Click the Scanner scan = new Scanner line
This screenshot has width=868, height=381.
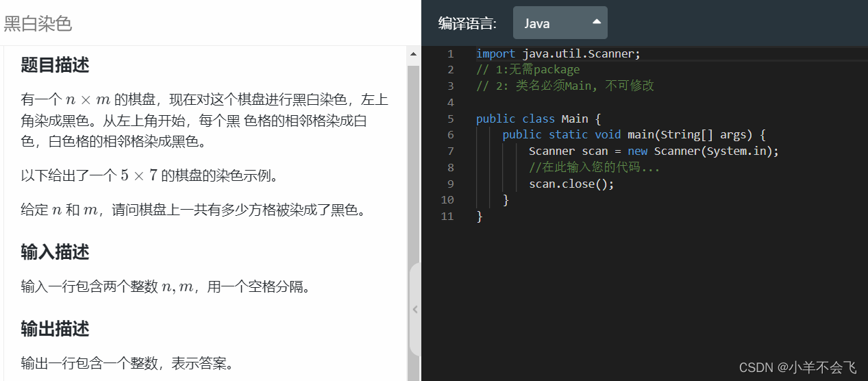tap(654, 151)
